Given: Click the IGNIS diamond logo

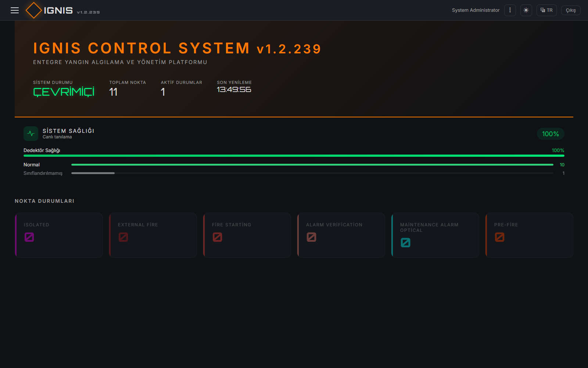Looking at the screenshot, I should [33, 10].
